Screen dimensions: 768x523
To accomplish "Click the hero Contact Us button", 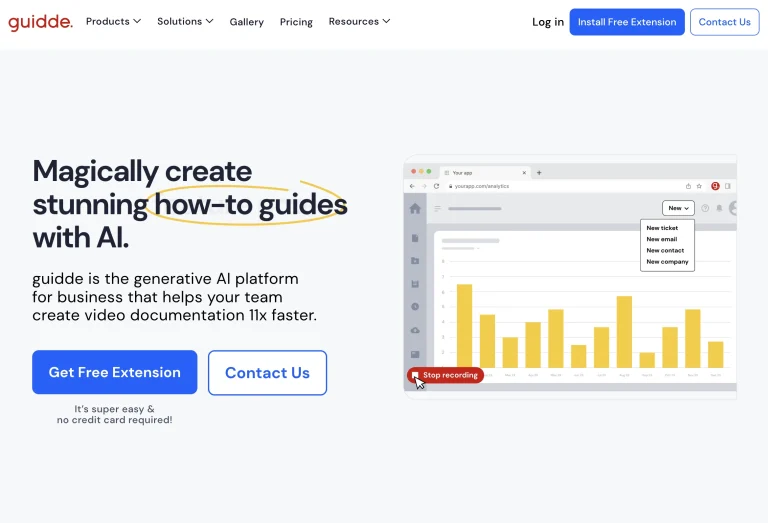I will click(x=267, y=373).
